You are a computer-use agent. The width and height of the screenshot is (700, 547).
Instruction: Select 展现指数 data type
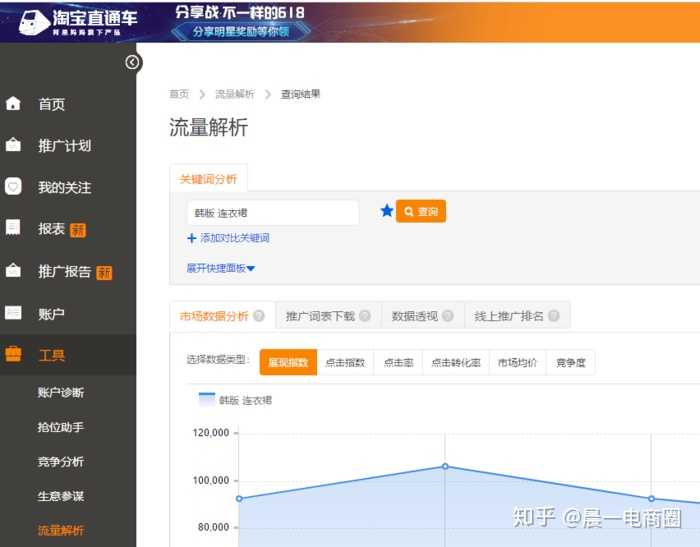click(287, 363)
